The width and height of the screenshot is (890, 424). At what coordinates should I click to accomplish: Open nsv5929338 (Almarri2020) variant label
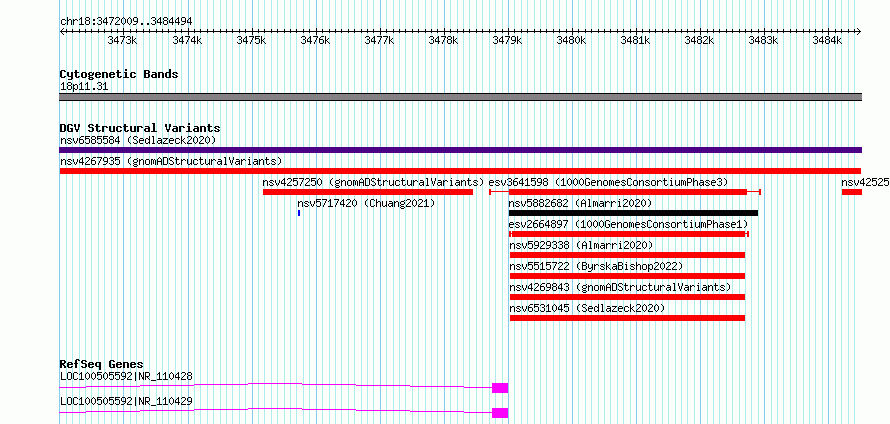pos(581,245)
